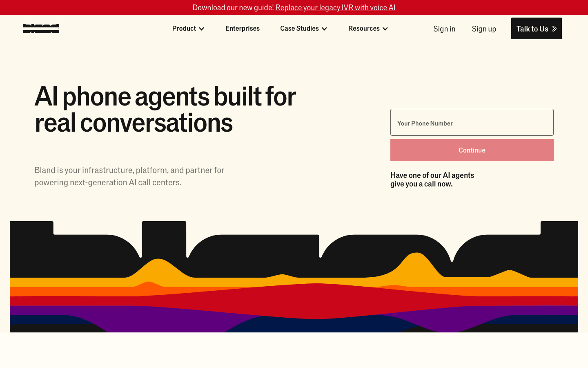Click Download our new guide banner text
This screenshot has width=588, height=368.
click(x=233, y=7)
